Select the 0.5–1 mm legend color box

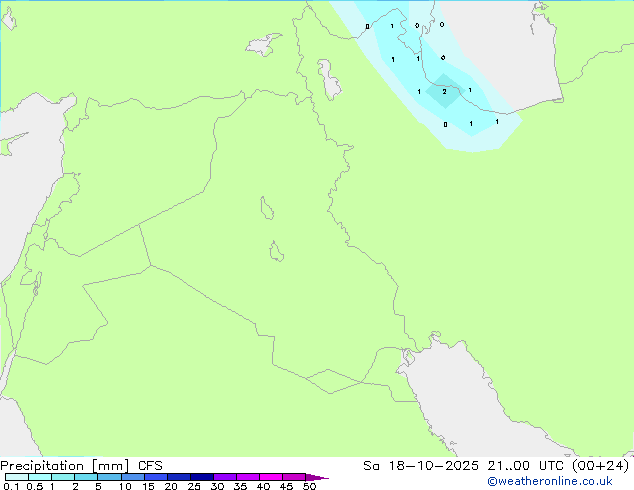(x=40, y=477)
